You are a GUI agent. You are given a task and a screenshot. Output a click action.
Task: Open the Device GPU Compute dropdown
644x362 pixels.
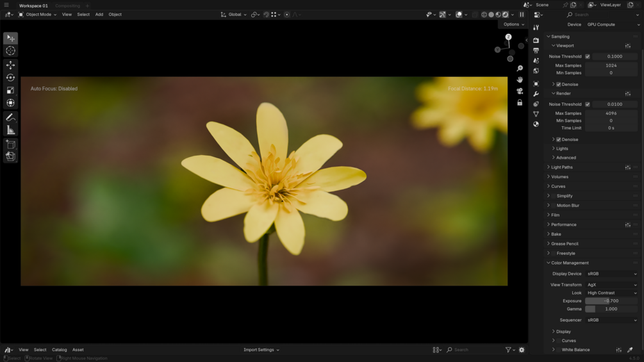point(613,24)
